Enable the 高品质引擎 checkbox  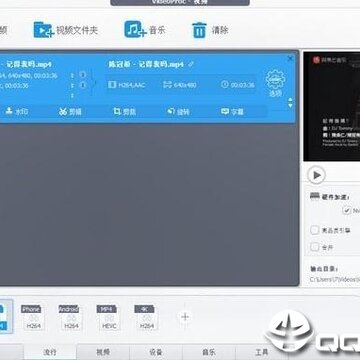(x=314, y=230)
